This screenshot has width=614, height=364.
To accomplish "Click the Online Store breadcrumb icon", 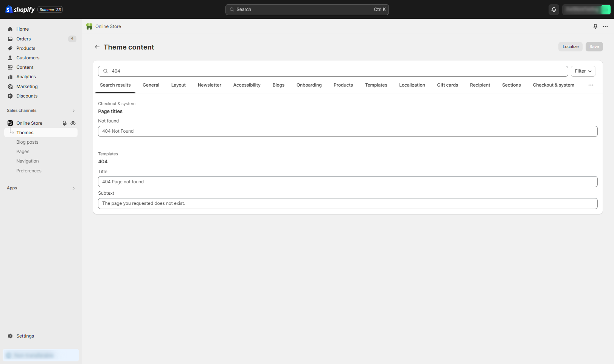I will [x=89, y=26].
